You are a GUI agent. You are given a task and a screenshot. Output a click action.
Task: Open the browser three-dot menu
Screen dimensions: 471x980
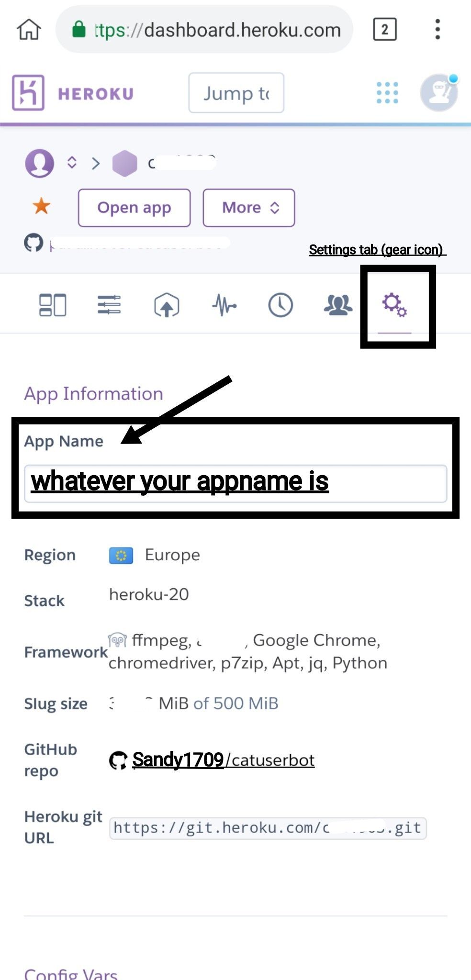point(437,30)
